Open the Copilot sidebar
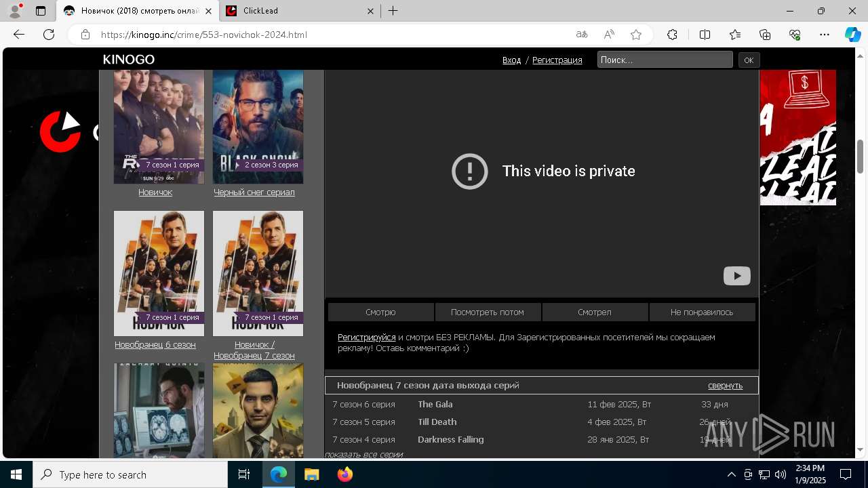 tap(852, 35)
